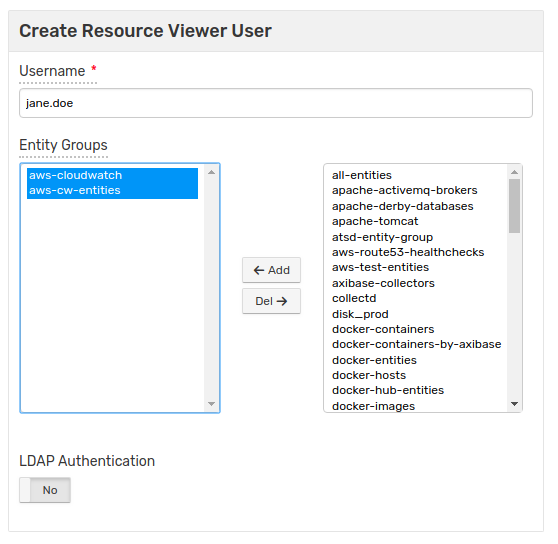
Task: Select apache-activemq-brokers from available groups
Action: [404, 190]
